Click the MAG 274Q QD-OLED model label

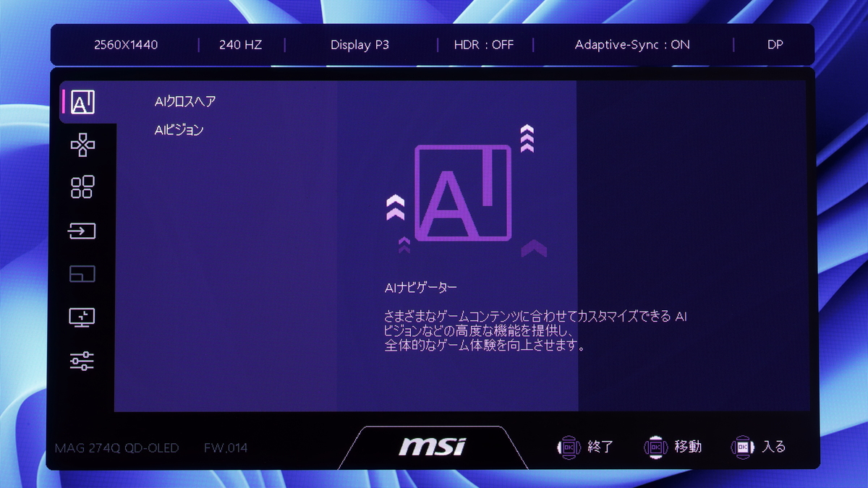point(117,448)
